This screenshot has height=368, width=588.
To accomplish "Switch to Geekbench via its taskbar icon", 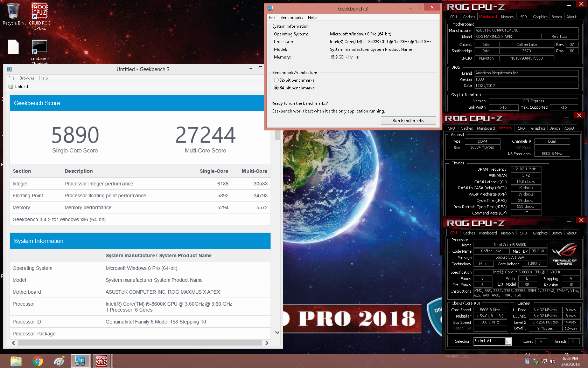I will click(x=80, y=361).
